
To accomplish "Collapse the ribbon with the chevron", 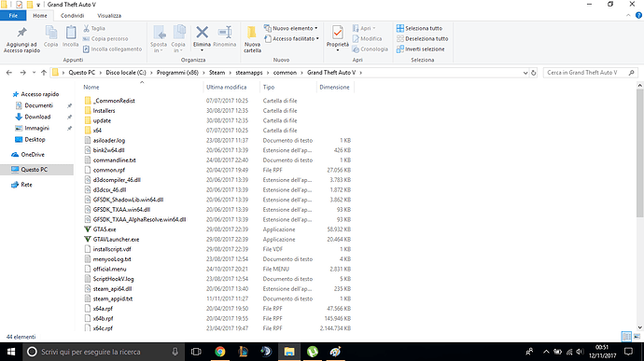I will coord(628,15).
